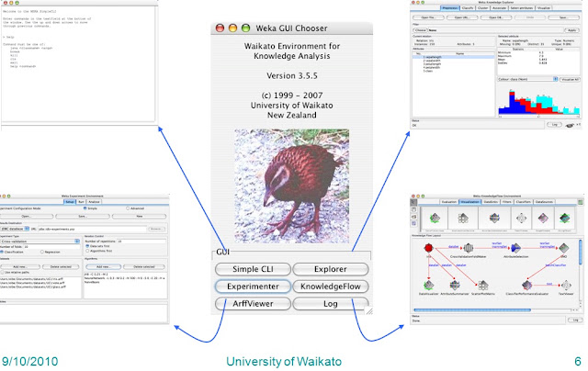Click the class histogram chart in Explorer
Viewport: 588px width, 371px height.
(538, 102)
